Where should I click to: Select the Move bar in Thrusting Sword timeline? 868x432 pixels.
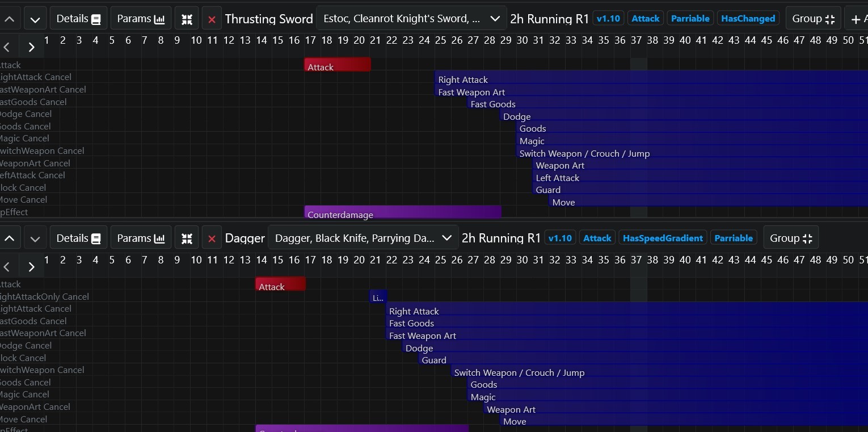pos(709,200)
